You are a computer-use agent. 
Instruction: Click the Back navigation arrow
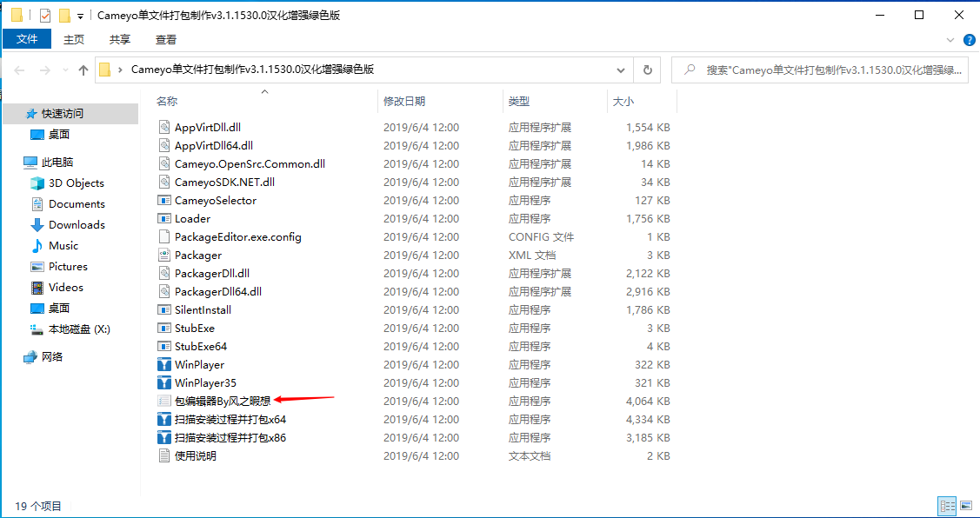tap(19, 70)
